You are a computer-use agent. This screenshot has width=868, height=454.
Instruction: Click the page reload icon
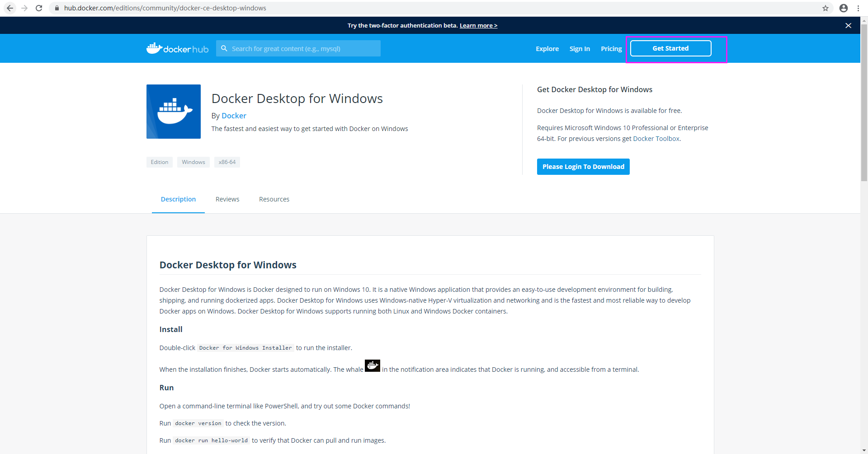(39, 8)
